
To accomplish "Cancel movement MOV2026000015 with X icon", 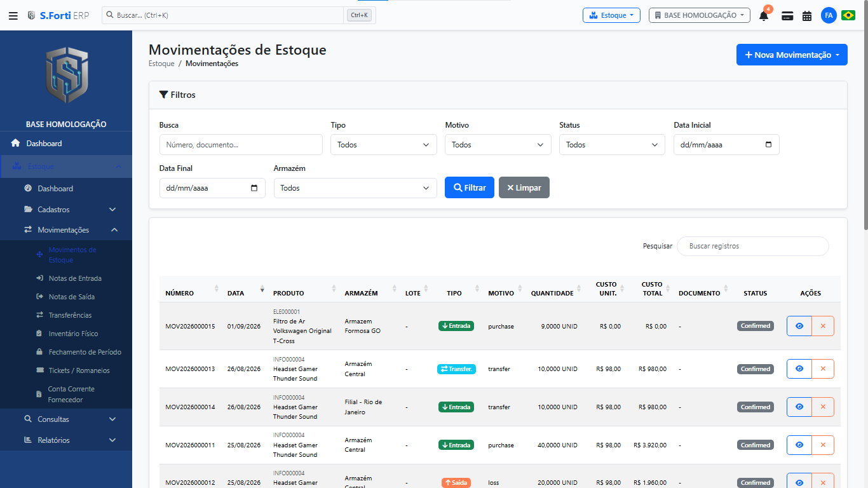I will point(823,326).
